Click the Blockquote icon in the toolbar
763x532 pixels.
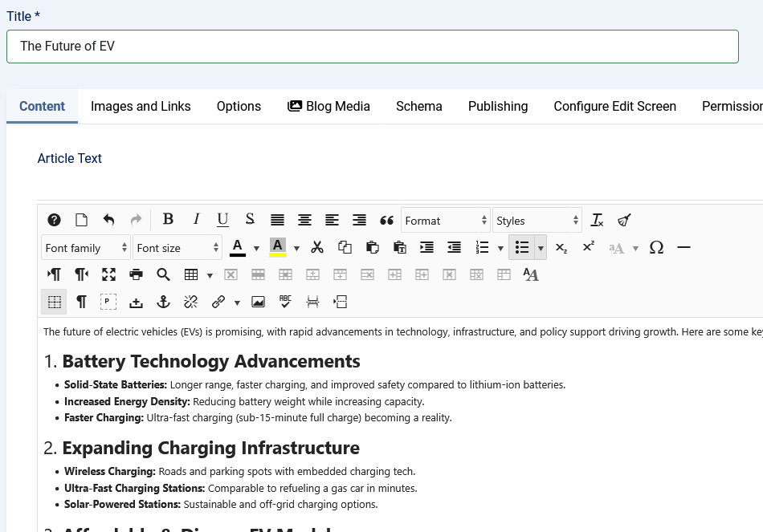click(386, 220)
